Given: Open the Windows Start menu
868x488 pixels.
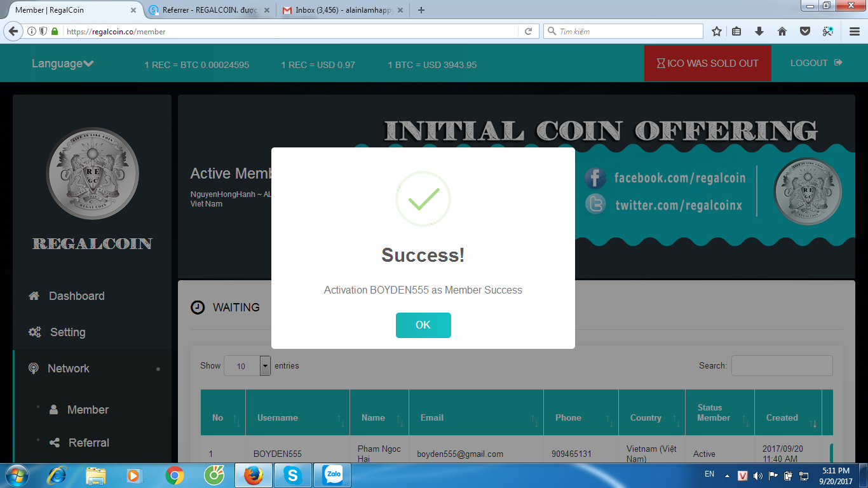Looking at the screenshot, I should [16, 475].
